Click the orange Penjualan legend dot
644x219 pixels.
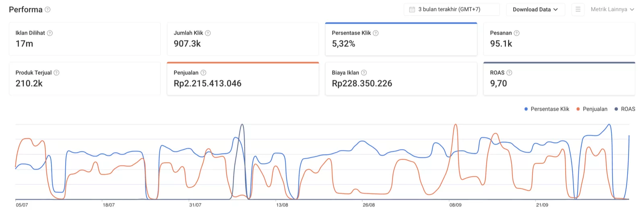tap(578, 109)
